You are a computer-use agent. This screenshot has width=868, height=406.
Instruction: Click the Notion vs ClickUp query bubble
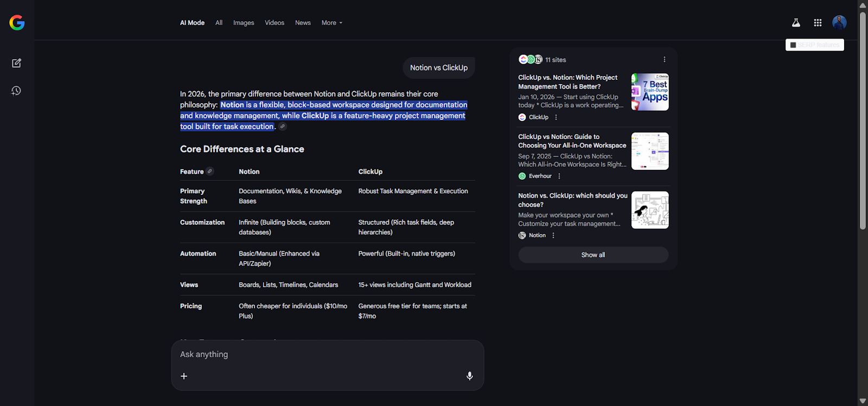click(439, 68)
